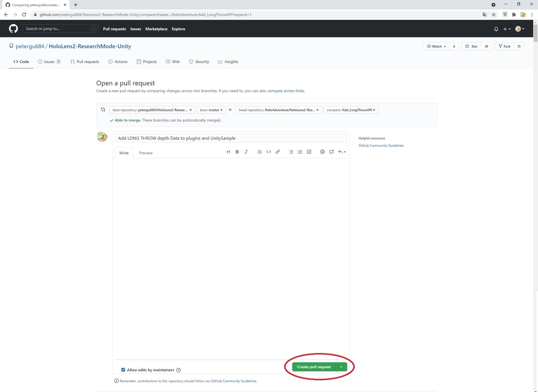Screen dimensions: 538x392
Task: Insert a task list
Action: 309,152
